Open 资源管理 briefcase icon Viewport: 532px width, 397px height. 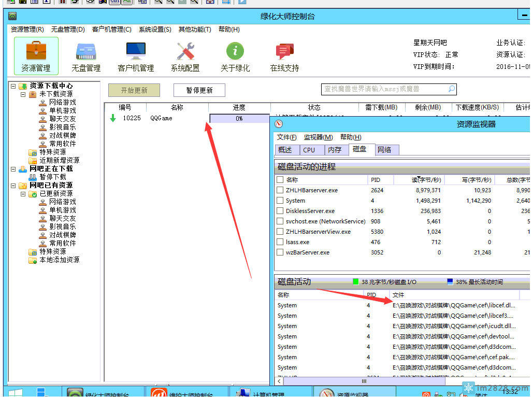[36, 51]
